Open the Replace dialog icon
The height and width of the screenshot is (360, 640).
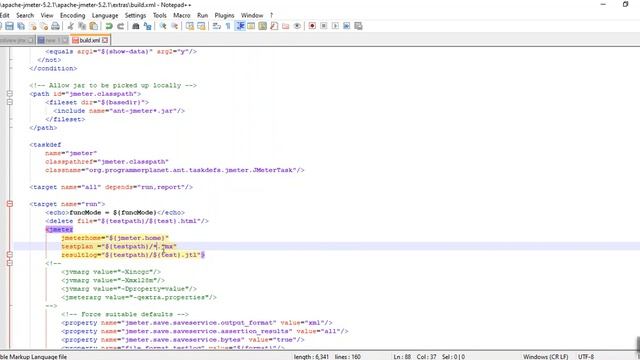point(147,26)
